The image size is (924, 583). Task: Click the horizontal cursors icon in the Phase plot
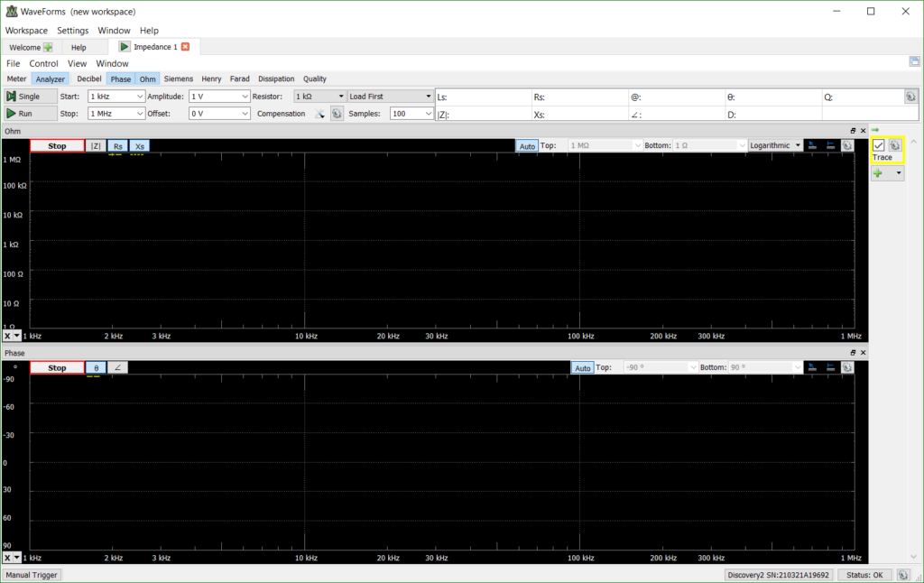[828, 367]
